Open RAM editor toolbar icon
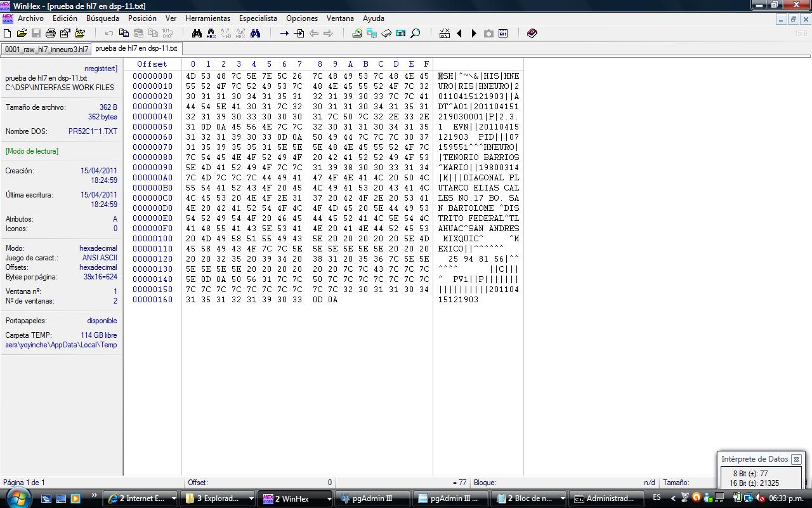This screenshot has width=812, height=508. 386,33
